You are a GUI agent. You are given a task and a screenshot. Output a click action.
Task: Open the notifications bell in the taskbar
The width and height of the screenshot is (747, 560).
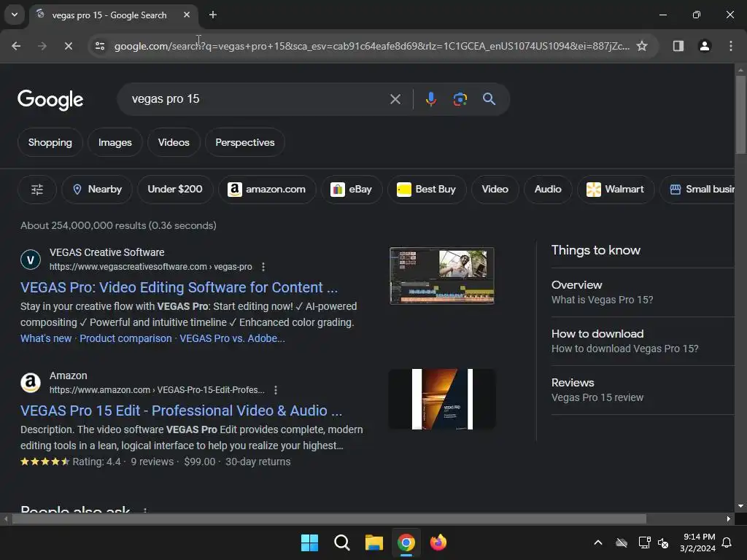click(x=727, y=542)
